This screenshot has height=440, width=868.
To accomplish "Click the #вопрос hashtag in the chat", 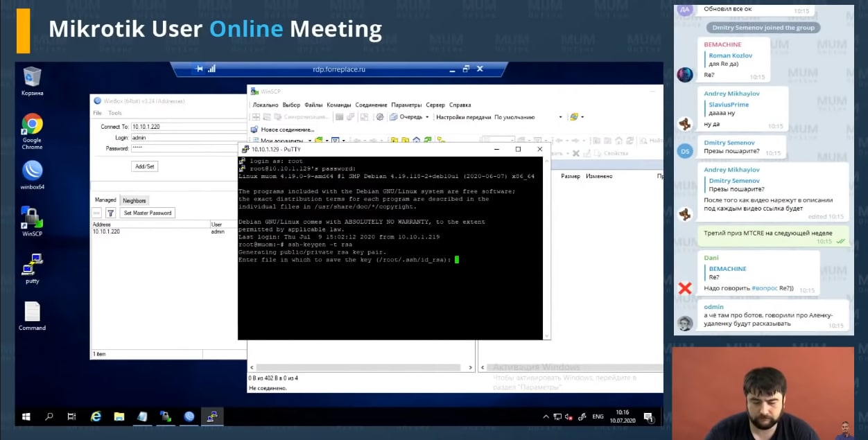I will [x=765, y=288].
